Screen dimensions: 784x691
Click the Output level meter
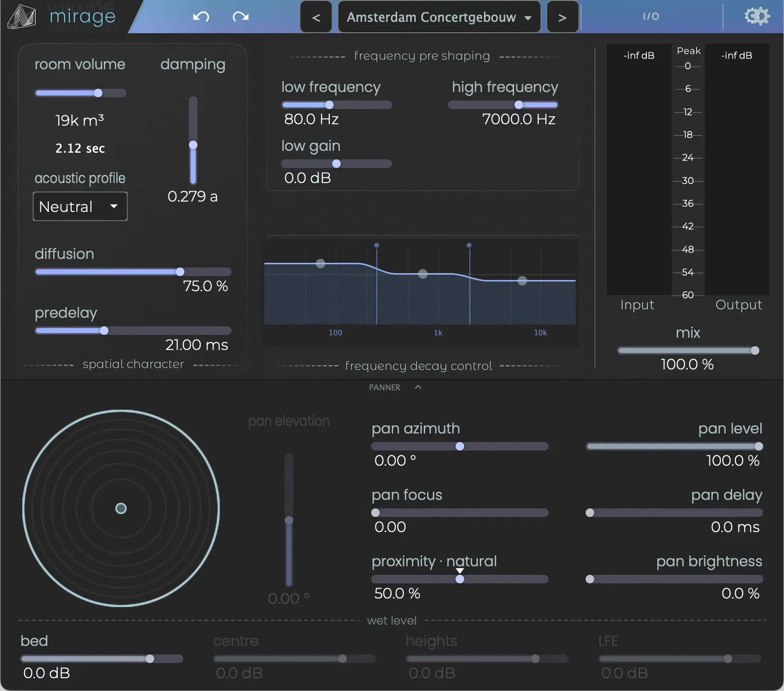pos(737,169)
